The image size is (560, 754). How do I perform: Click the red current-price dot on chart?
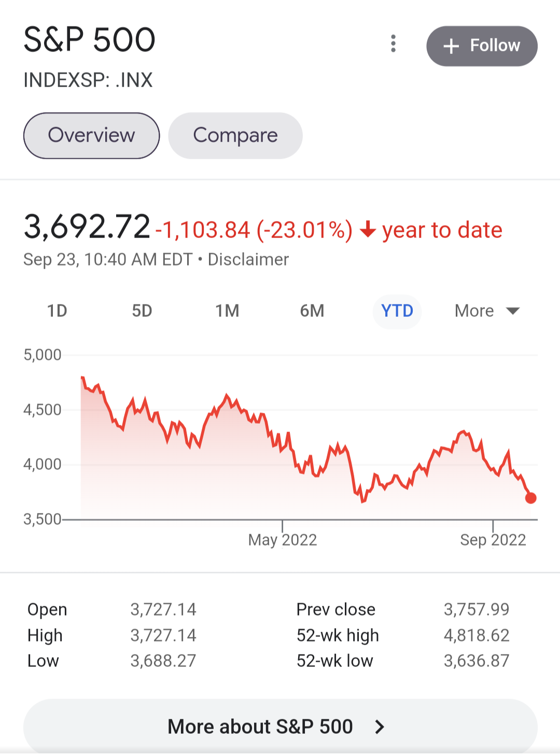530,498
